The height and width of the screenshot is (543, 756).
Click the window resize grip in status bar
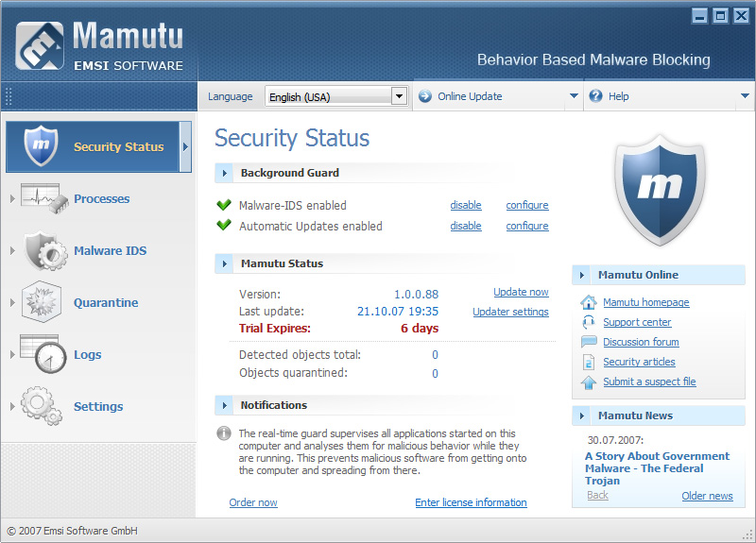click(x=747, y=535)
